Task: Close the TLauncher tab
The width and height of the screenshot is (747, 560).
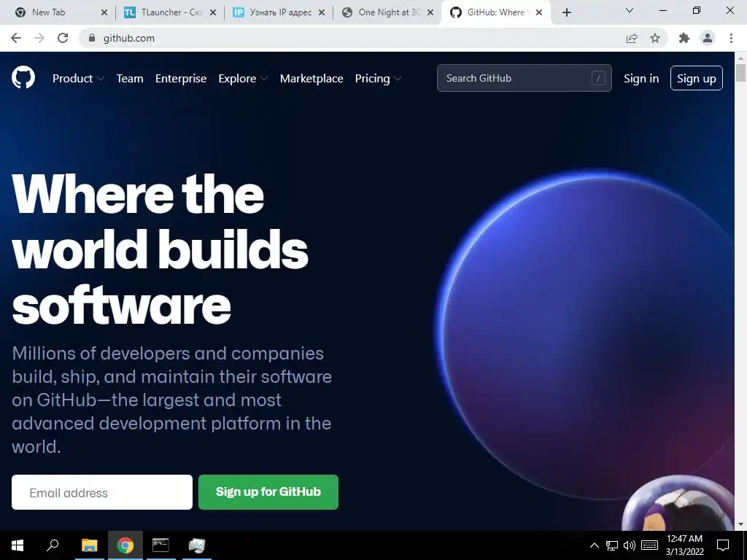Action: coord(213,12)
